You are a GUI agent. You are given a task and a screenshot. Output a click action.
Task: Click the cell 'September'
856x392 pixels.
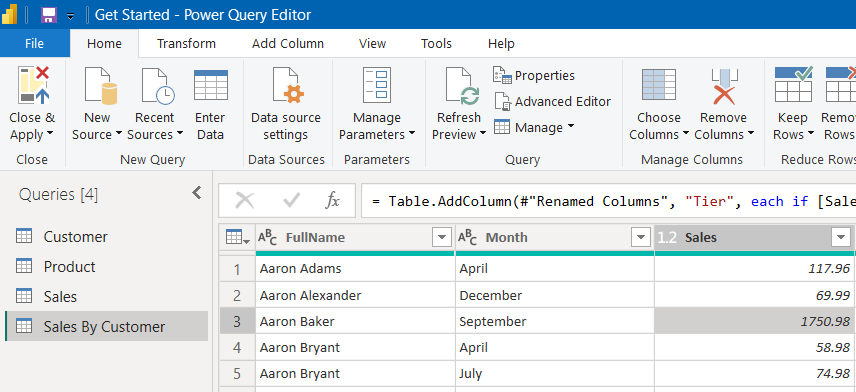[x=555, y=322]
